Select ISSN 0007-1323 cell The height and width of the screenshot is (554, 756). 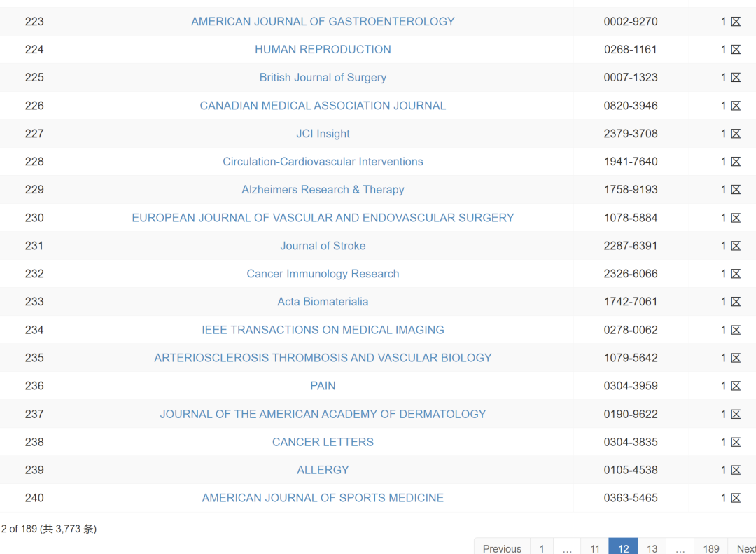631,77
